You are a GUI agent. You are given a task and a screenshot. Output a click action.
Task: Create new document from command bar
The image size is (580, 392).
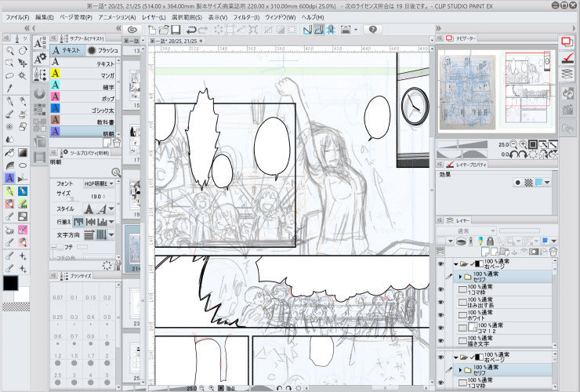[x=151, y=30]
